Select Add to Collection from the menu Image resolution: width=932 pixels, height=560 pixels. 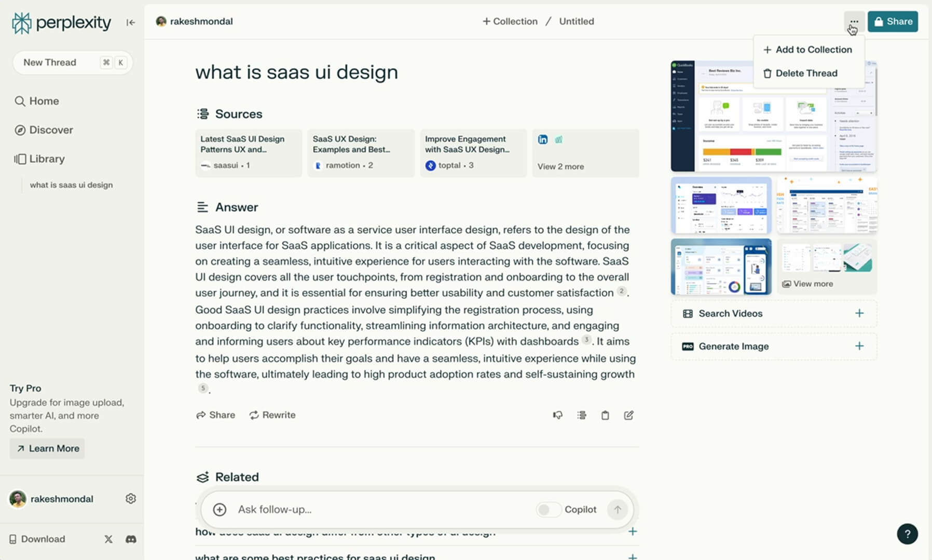point(807,49)
